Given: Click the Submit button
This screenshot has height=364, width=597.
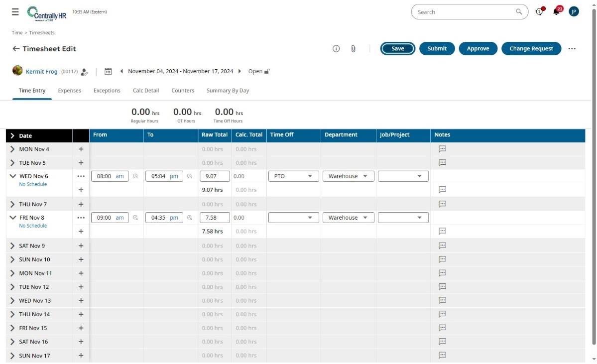Looking at the screenshot, I should (x=437, y=49).
